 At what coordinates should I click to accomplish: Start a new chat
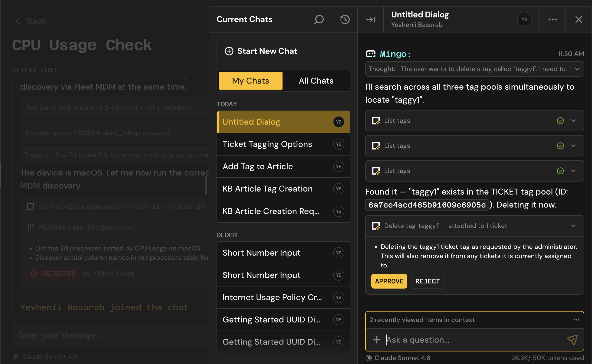(x=283, y=51)
